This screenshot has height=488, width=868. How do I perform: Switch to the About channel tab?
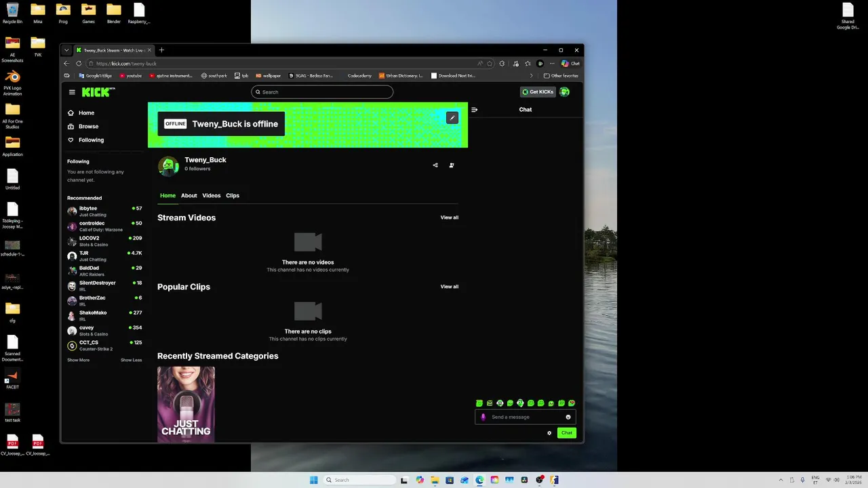[189, 195]
